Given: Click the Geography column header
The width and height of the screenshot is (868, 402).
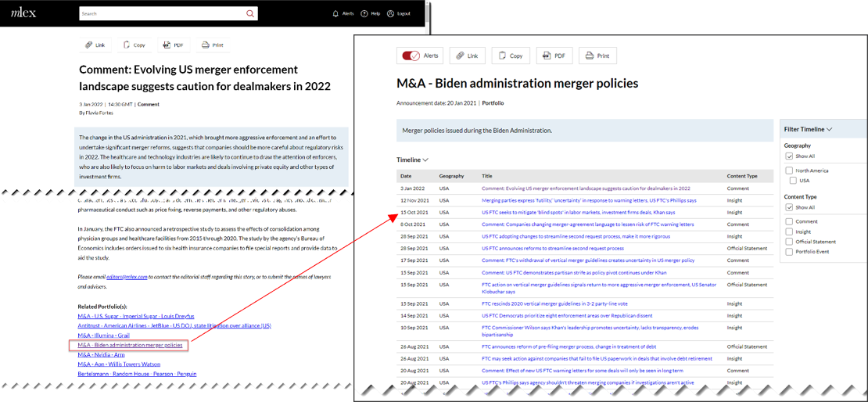Looking at the screenshot, I should coord(451,176).
